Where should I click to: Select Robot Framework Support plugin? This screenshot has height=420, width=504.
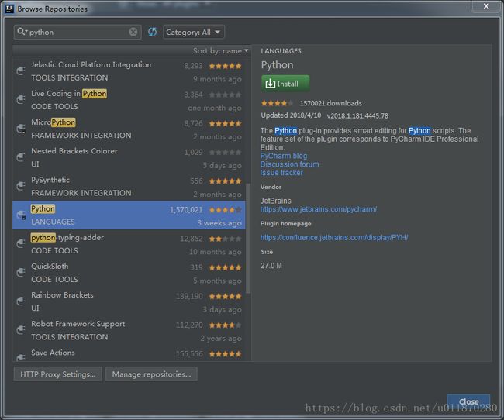click(x=129, y=330)
